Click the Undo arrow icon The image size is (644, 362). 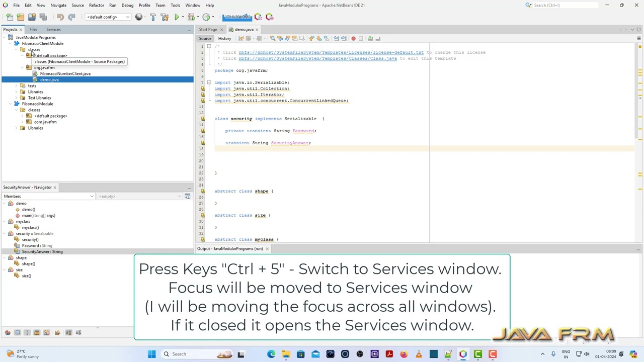[x=60, y=17]
